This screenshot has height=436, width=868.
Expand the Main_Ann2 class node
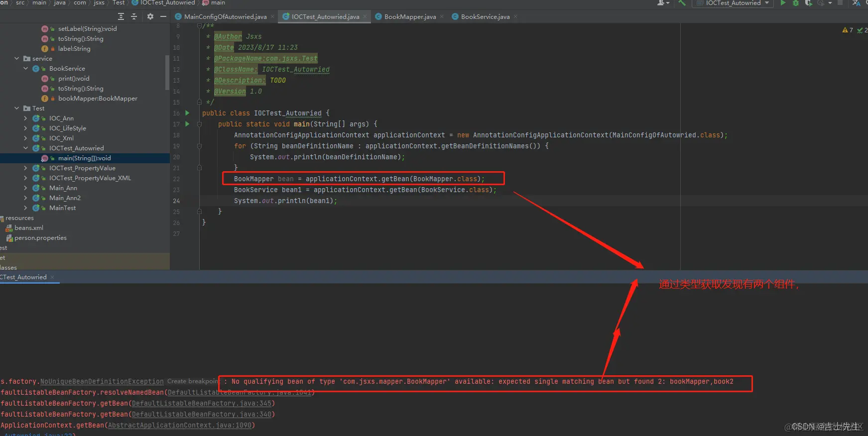click(25, 198)
